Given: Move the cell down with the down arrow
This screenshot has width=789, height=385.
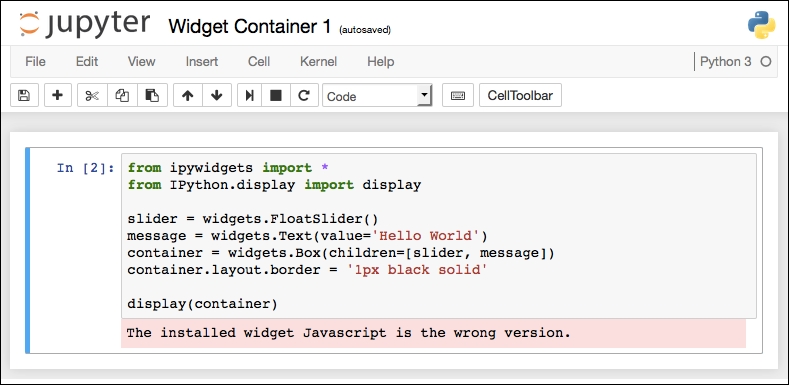Looking at the screenshot, I should point(217,95).
